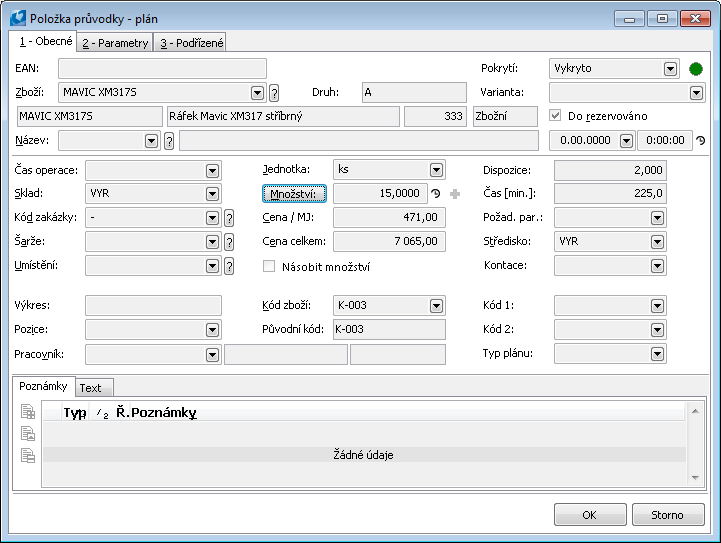Screen dimensions: 721x543
Task: Click the top notes toolbar icon
Action: coord(28,412)
